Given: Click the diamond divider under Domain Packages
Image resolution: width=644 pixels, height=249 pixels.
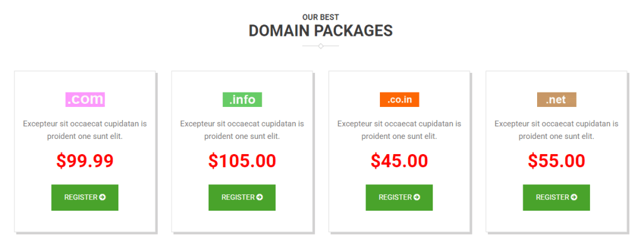Looking at the screenshot, I should (320, 46).
